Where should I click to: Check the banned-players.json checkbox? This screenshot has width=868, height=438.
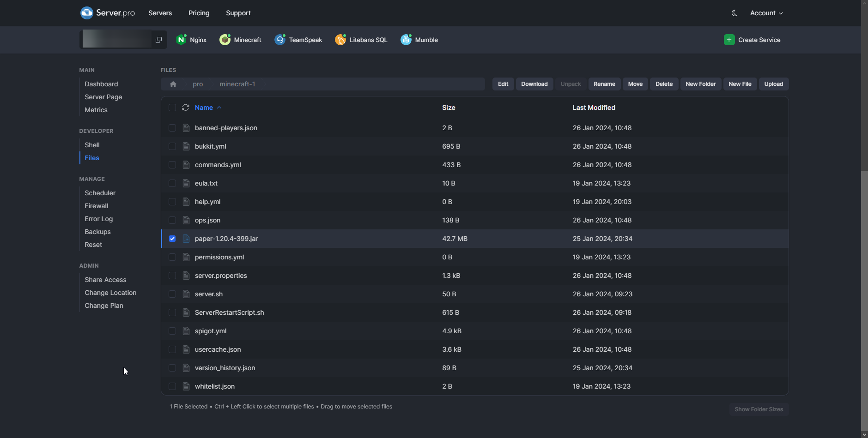coord(172,128)
